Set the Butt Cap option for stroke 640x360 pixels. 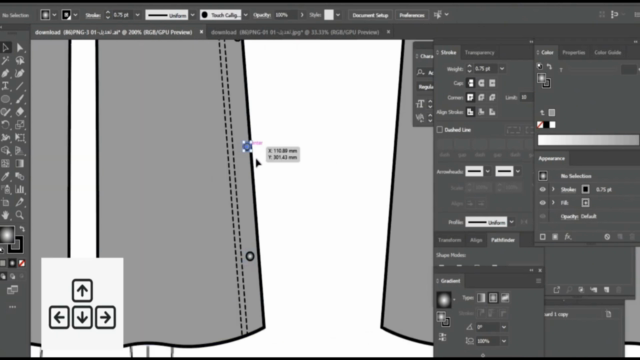pyautogui.click(x=471, y=83)
